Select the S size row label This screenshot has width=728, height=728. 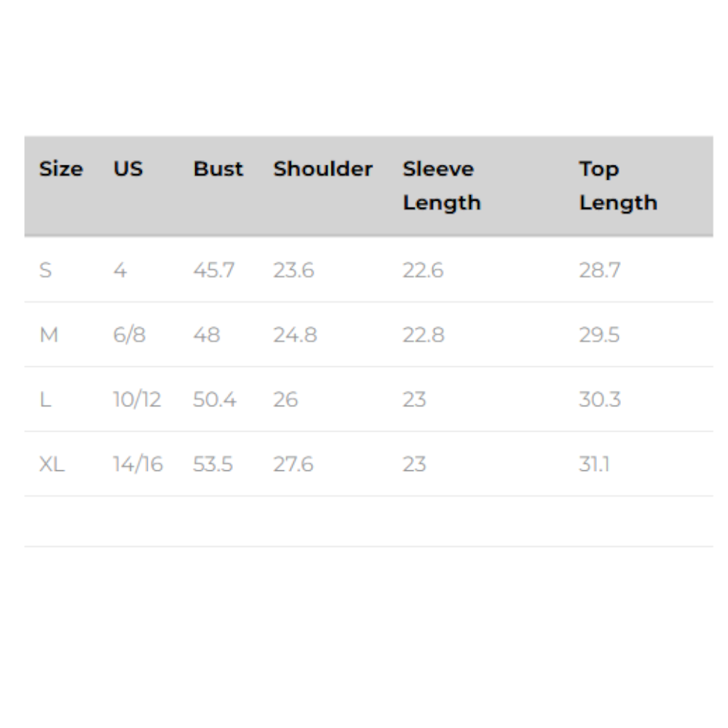[46, 270]
